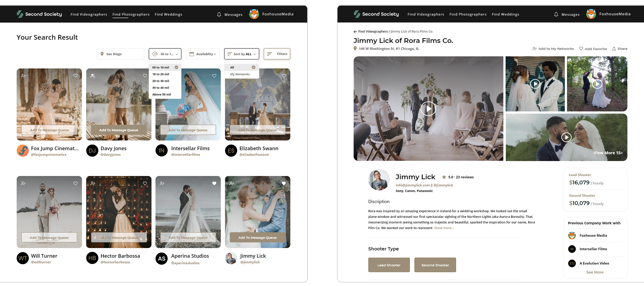Click the notification bell in left navbar

click(x=219, y=14)
